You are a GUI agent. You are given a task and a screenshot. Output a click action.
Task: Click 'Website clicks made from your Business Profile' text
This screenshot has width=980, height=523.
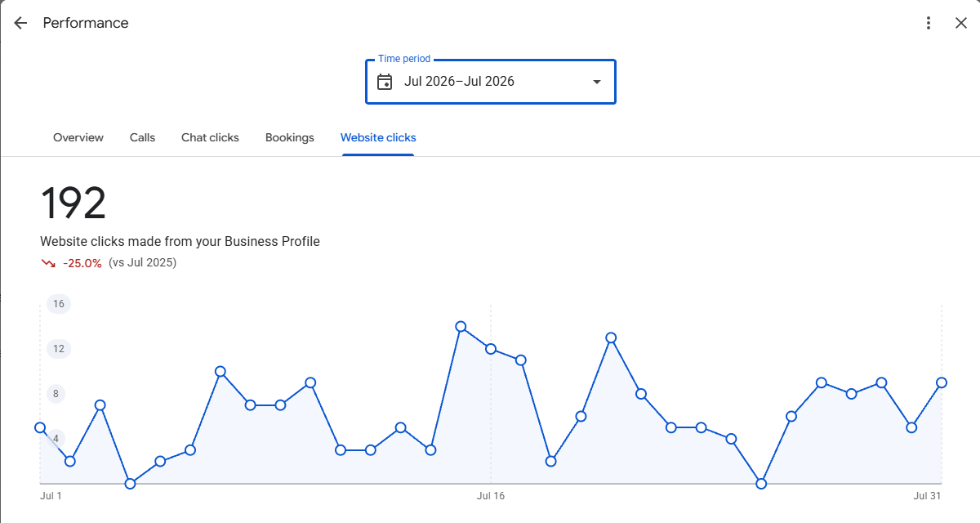[180, 241]
